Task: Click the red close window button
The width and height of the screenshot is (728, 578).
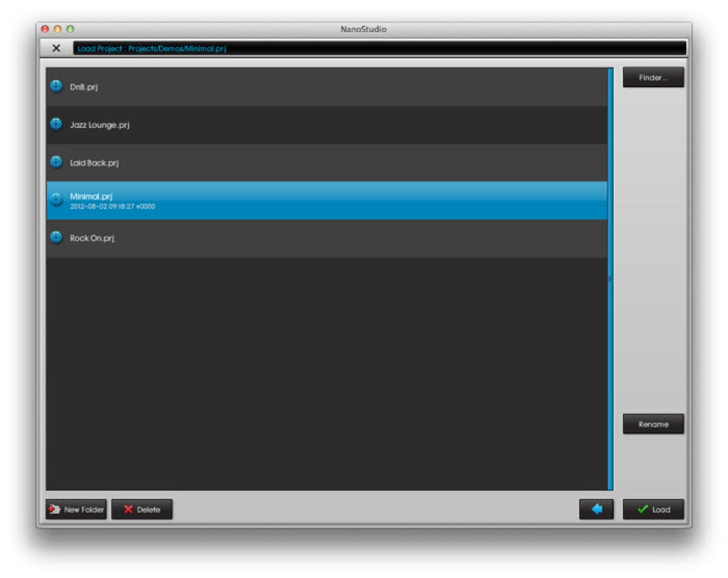Action: 45,29
